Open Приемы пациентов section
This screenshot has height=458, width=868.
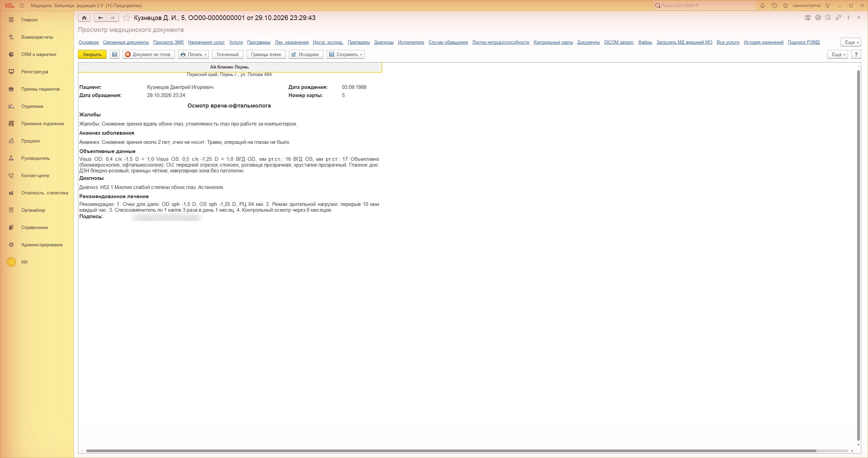[x=37, y=89]
